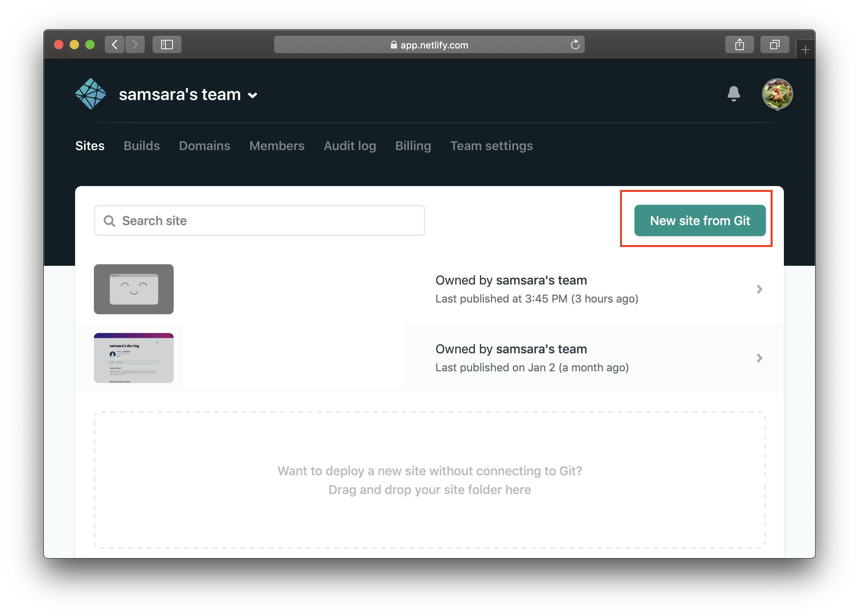
Task: Reload the page with the refresh icon
Action: click(575, 45)
